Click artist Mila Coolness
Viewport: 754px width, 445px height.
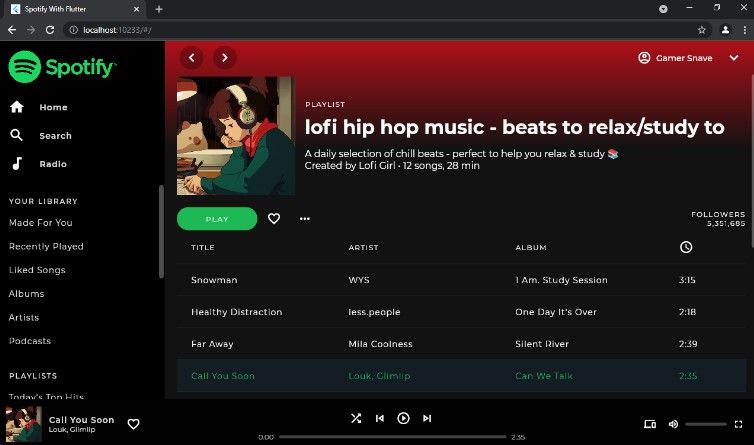point(380,344)
